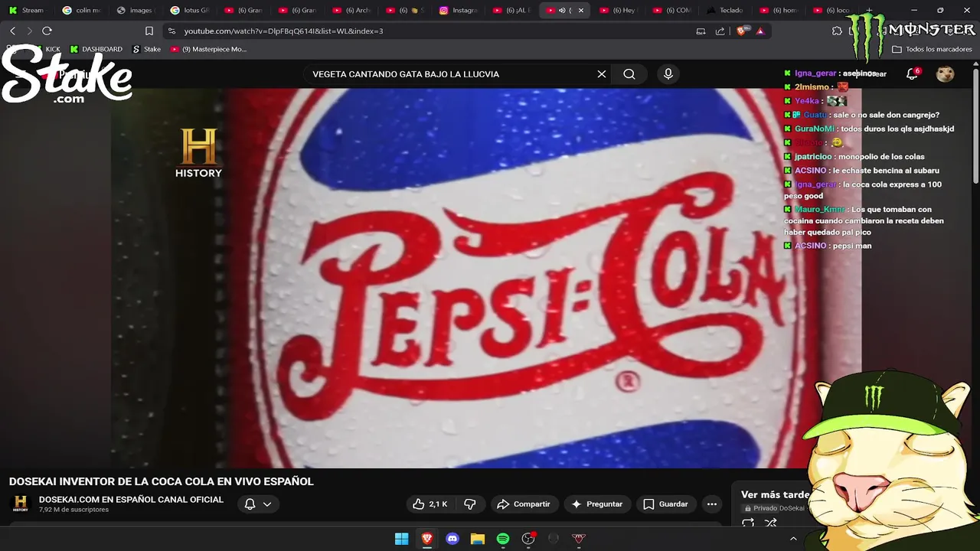Open YouTube notifications bell
The image size is (980, 551).
click(x=912, y=74)
